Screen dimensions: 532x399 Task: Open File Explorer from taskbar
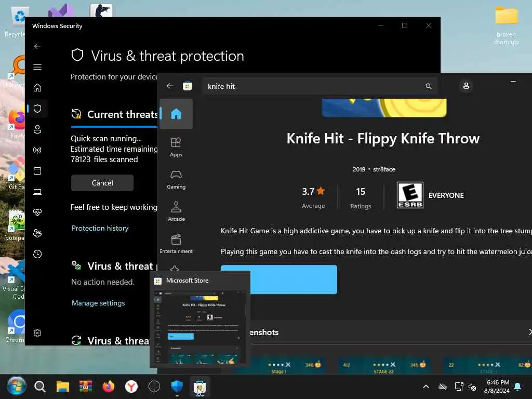point(63,387)
